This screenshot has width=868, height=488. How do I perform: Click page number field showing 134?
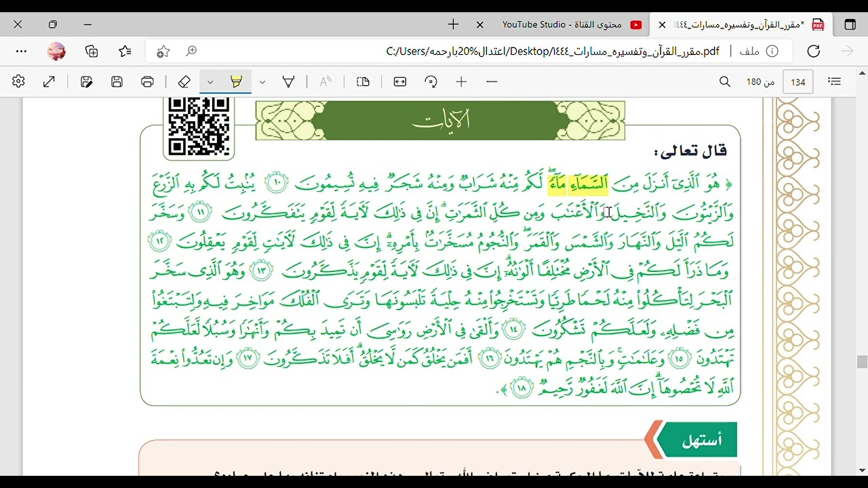click(x=798, y=82)
